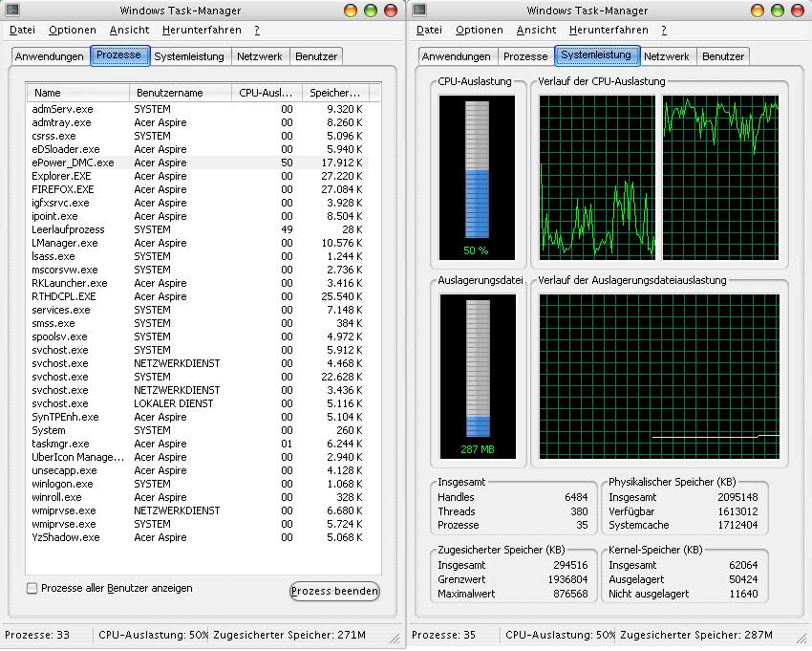This screenshot has height=651, width=812.
Task: Select the SynTPEnh.exe process row
Action: point(199,417)
